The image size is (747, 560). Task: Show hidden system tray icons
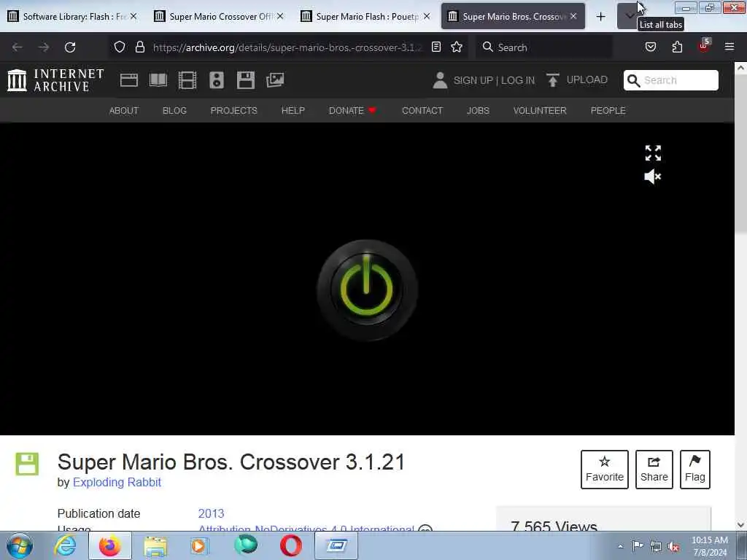point(620,546)
